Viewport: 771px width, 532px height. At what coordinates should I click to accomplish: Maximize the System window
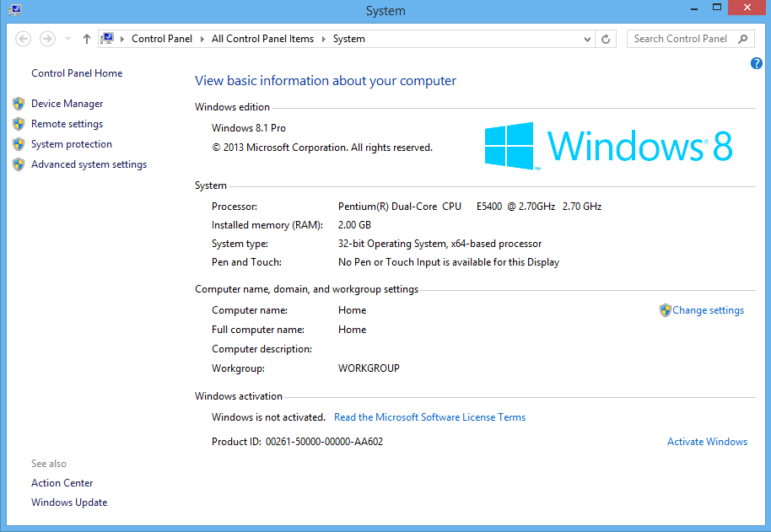pos(717,8)
